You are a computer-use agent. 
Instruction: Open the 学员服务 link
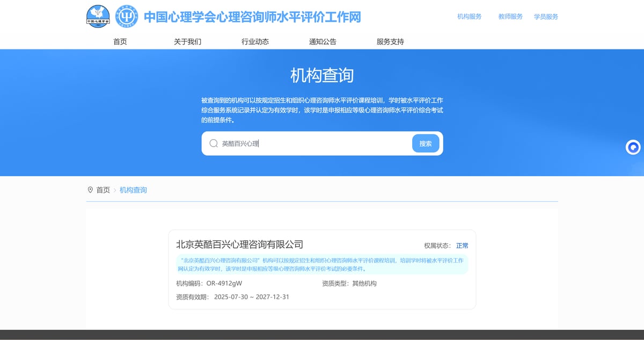point(546,17)
